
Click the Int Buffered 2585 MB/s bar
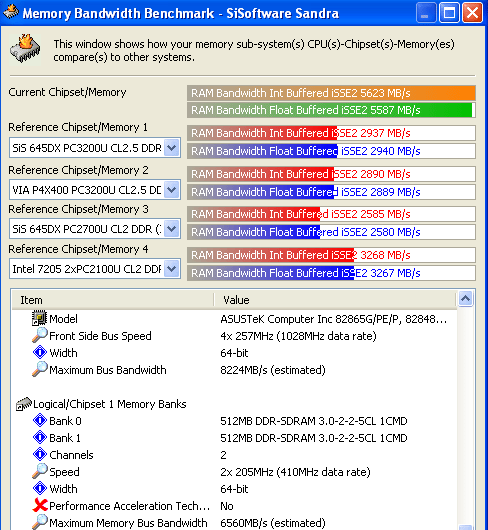[x=331, y=214]
